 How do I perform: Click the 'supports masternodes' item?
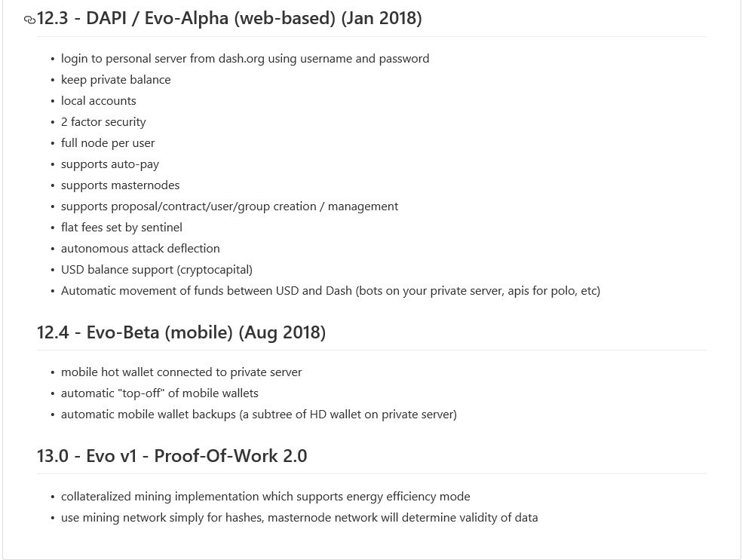coord(120,185)
